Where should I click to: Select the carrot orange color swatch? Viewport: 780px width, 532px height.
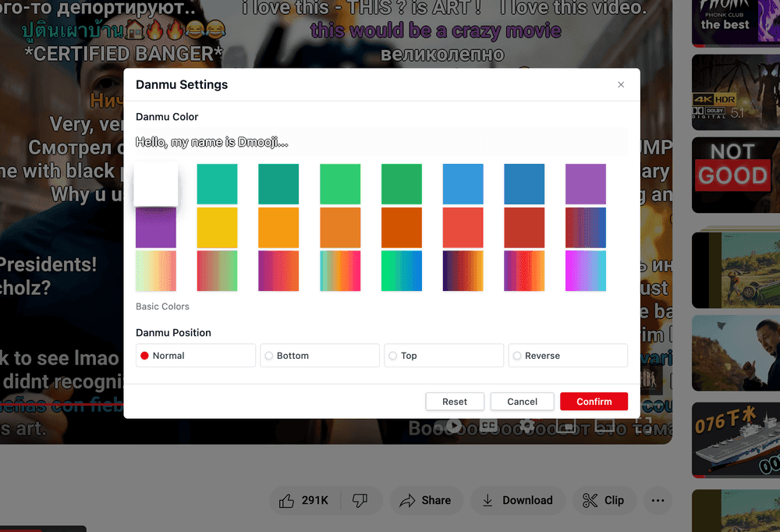click(340, 228)
